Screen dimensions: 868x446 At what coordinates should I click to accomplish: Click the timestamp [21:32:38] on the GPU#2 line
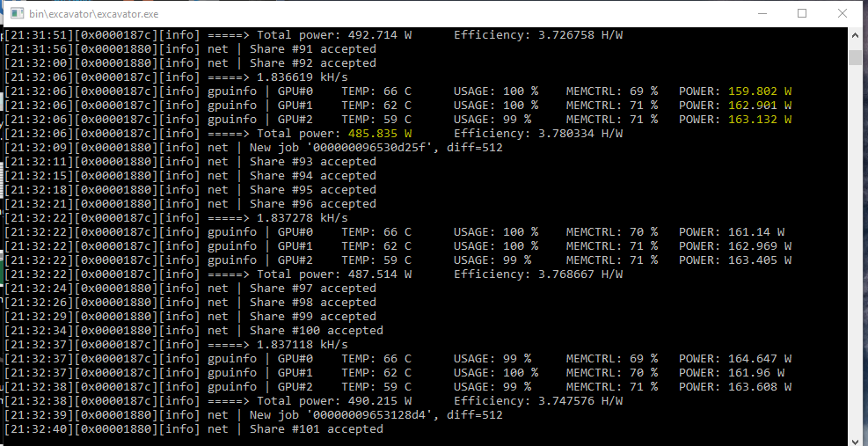click(39, 387)
